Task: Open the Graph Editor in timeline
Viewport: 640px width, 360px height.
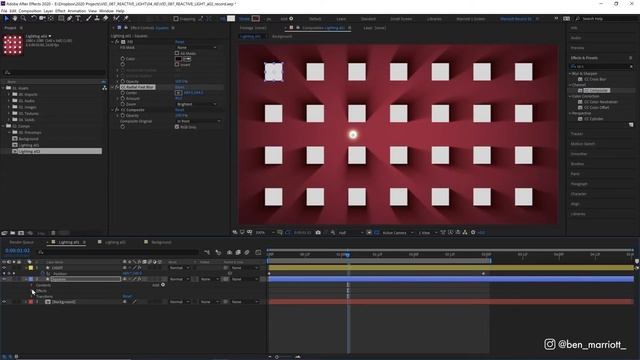Action: click(258, 253)
